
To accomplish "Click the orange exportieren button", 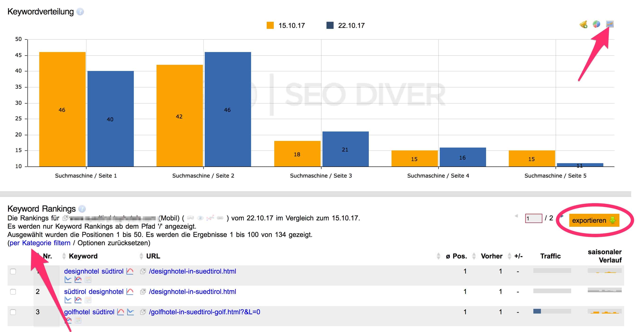I will tap(594, 220).
